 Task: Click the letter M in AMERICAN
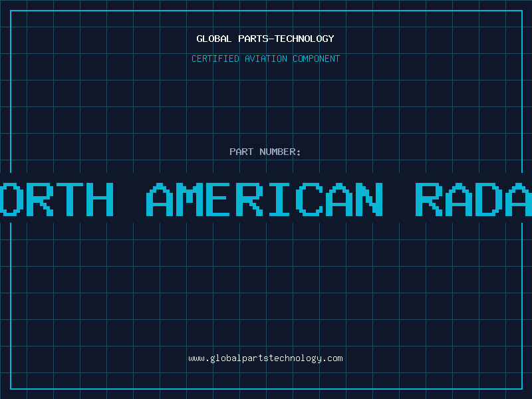[195, 199]
